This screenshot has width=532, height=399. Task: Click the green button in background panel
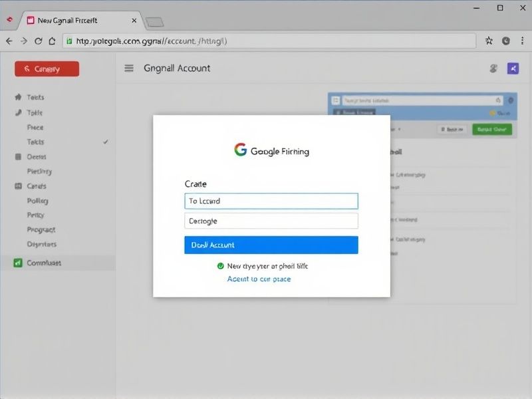tap(492, 129)
